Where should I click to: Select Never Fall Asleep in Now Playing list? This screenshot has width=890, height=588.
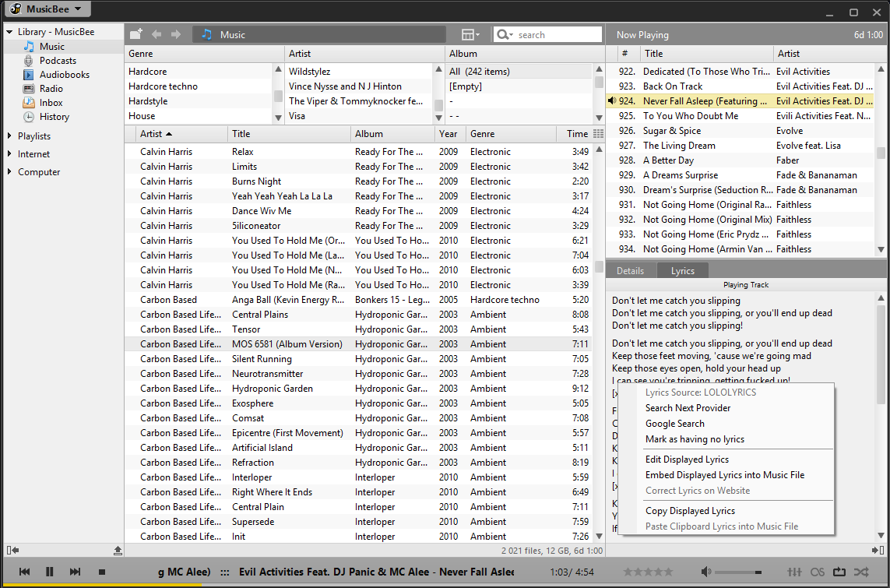click(x=740, y=101)
